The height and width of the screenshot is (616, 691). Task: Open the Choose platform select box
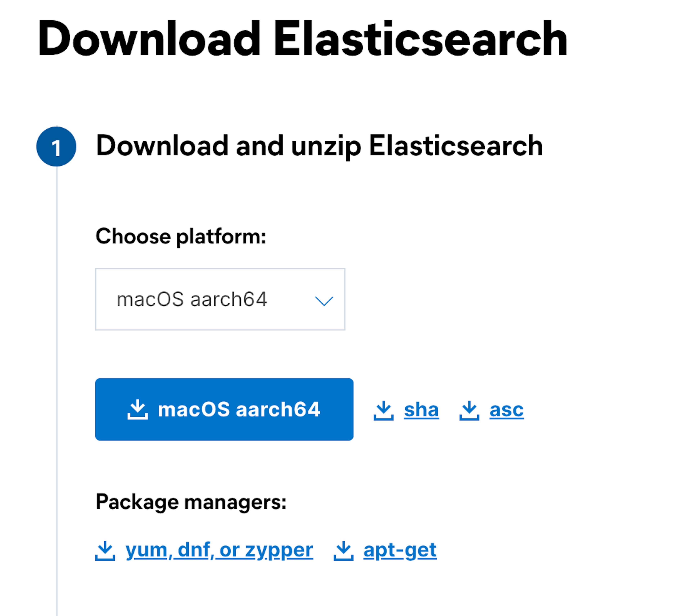pos(220,299)
